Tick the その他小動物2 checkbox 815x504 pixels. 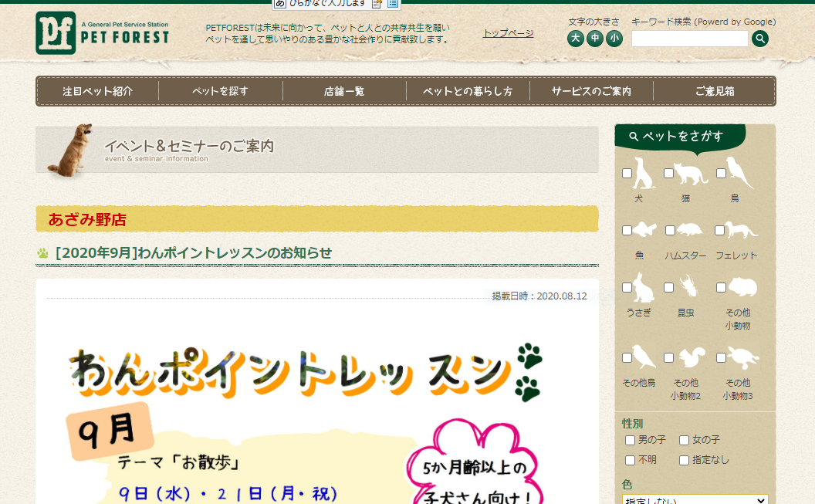coord(669,357)
